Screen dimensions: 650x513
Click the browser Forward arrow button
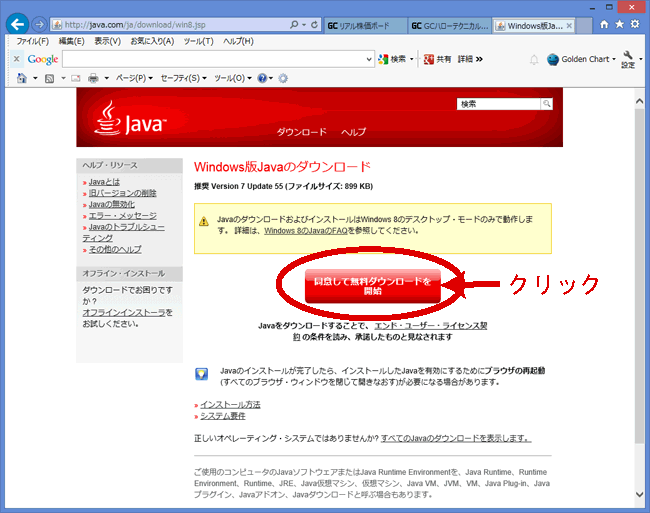point(39,25)
